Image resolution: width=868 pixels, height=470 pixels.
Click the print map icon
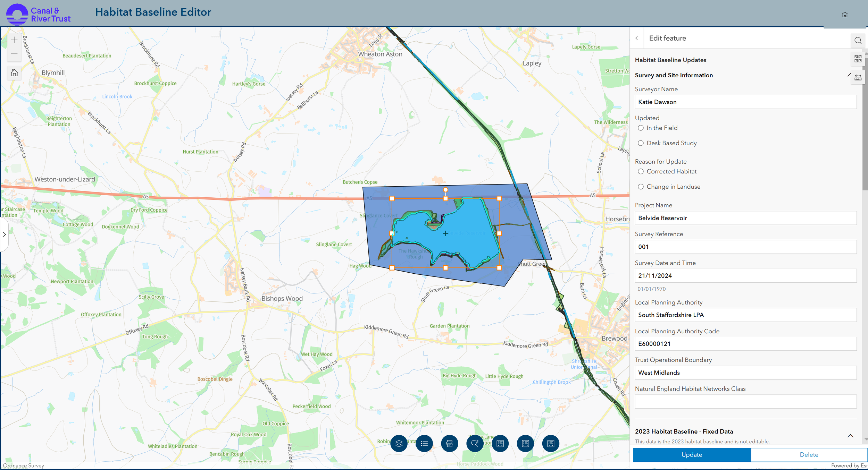pos(449,443)
